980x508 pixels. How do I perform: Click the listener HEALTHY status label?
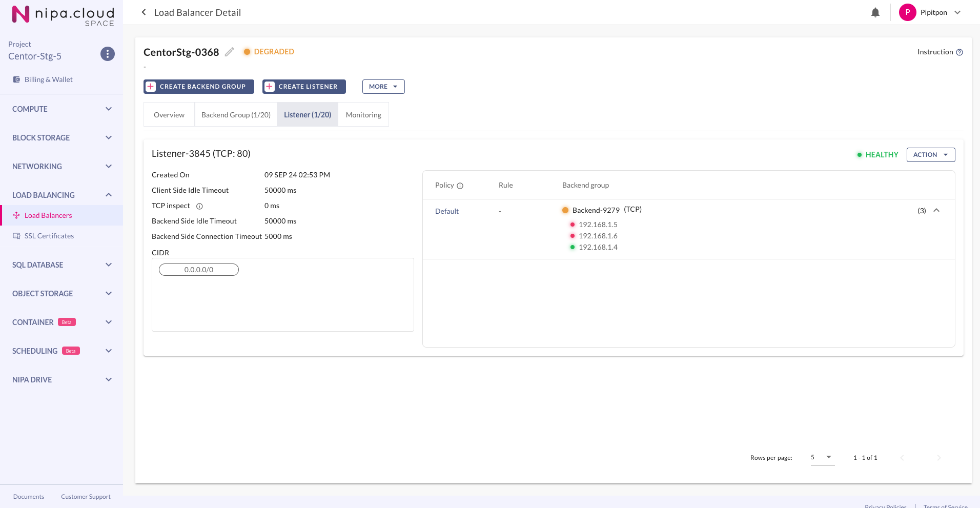[x=882, y=155]
